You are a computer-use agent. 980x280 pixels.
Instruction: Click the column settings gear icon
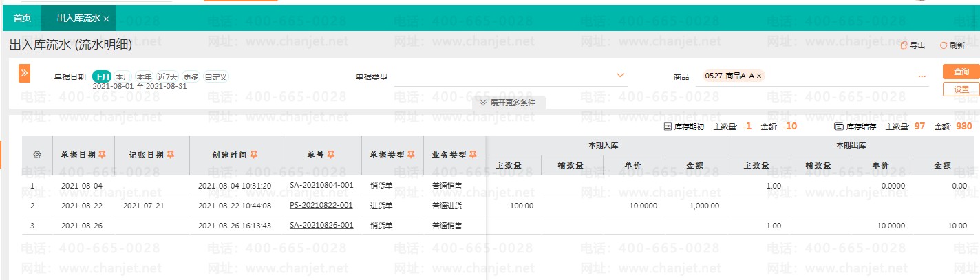click(x=37, y=155)
